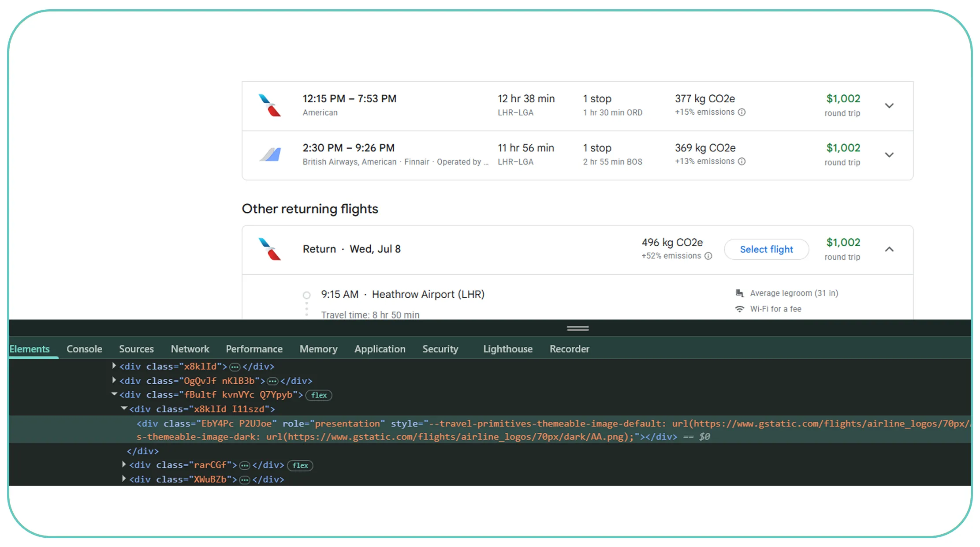The width and height of the screenshot is (980, 547).
Task: Expand the div class OgQvJf nKlB3b node
Action: (x=114, y=380)
